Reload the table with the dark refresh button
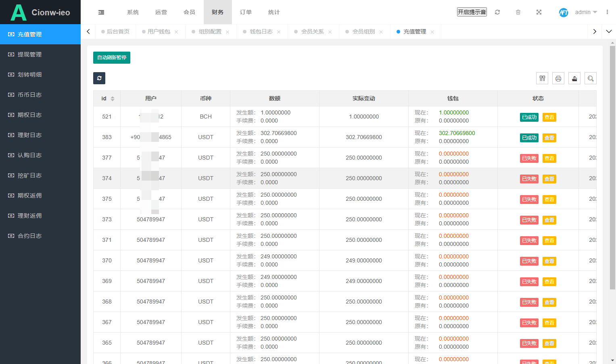Image resolution: width=616 pixels, height=364 pixels. (99, 78)
